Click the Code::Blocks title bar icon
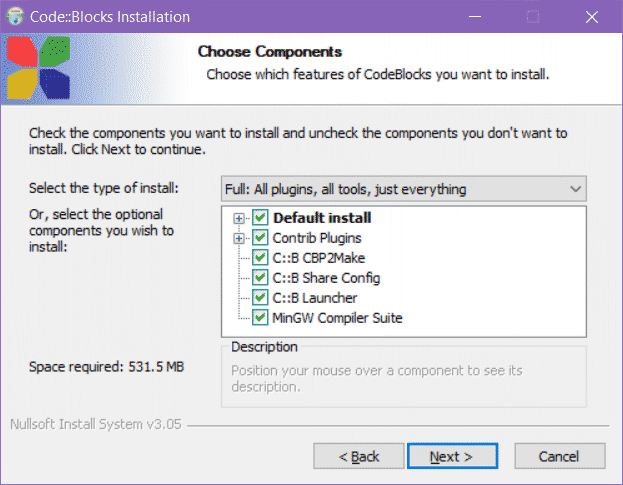The width and height of the screenshot is (623, 485). (16, 17)
